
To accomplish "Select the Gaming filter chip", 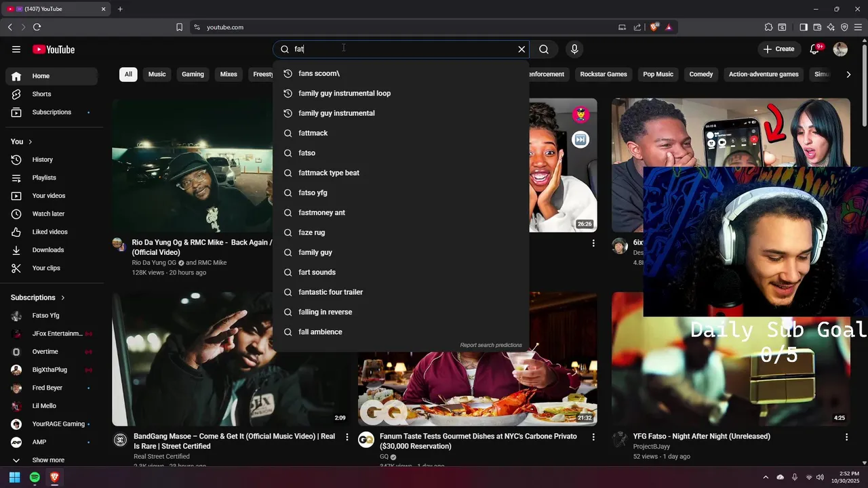I will (193, 74).
